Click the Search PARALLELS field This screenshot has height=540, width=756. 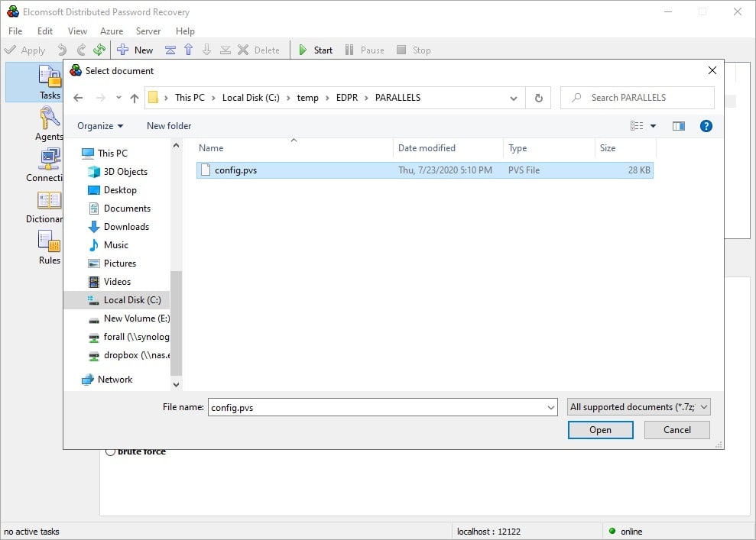coord(638,98)
